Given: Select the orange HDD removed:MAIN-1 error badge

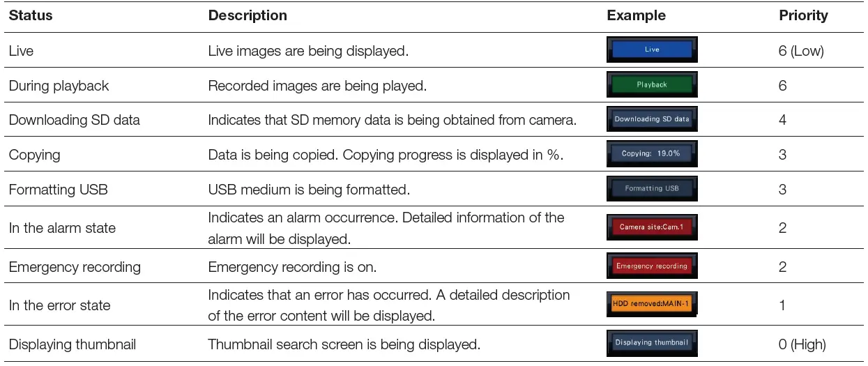Looking at the screenshot, I should 652,305.
